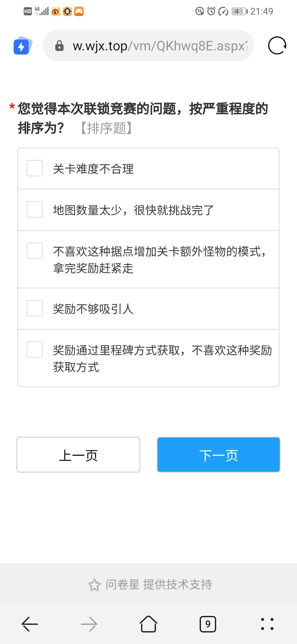This screenshot has width=297, height=644.
Task: Tap the battery indicator in status bar
Action: pos(240,11)
